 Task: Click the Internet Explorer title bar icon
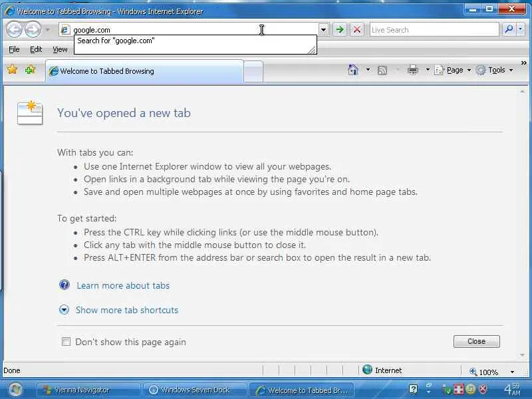point(10,11)
